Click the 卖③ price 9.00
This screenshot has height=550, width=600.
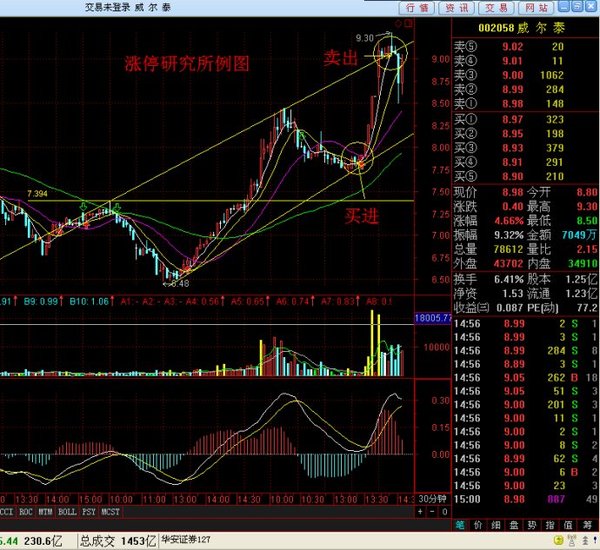click(512, 75)
